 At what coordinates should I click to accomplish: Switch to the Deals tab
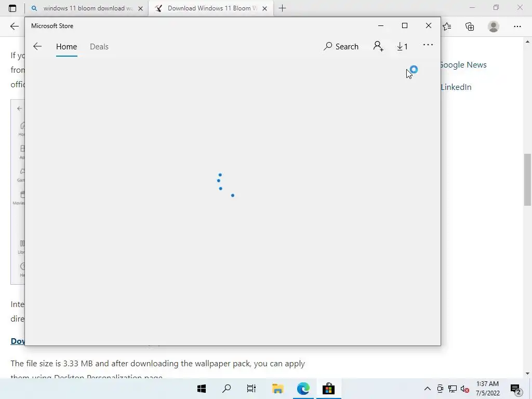[99, 46]
